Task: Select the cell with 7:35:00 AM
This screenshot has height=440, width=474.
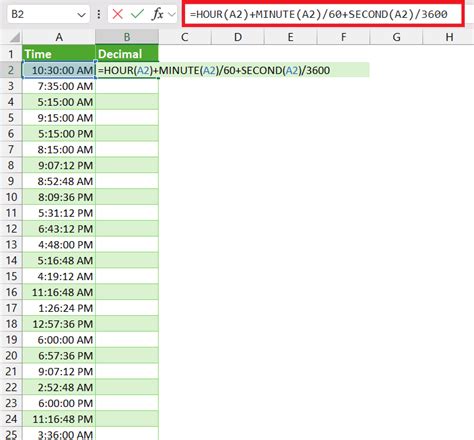Action: pos(59,86)
